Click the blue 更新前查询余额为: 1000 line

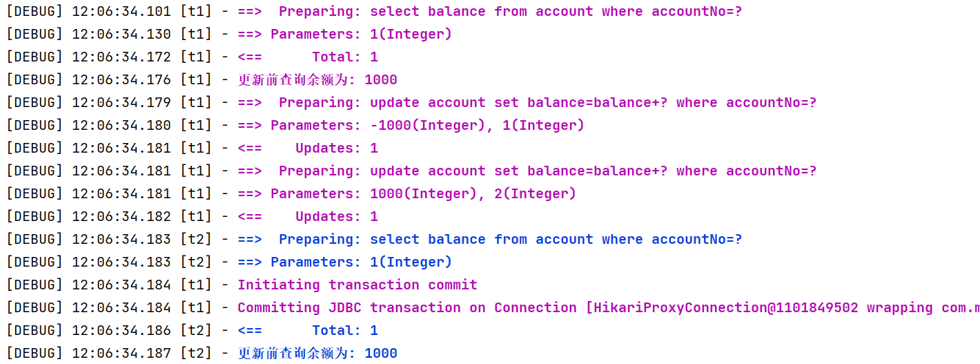click(x=202, y=354)
